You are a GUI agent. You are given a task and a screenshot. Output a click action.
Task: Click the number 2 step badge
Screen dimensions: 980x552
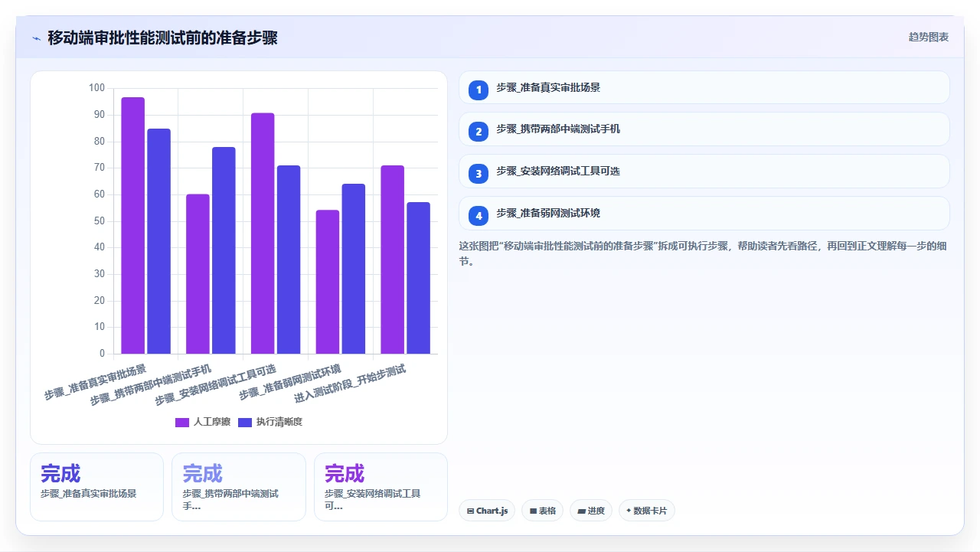coord(479,132)
